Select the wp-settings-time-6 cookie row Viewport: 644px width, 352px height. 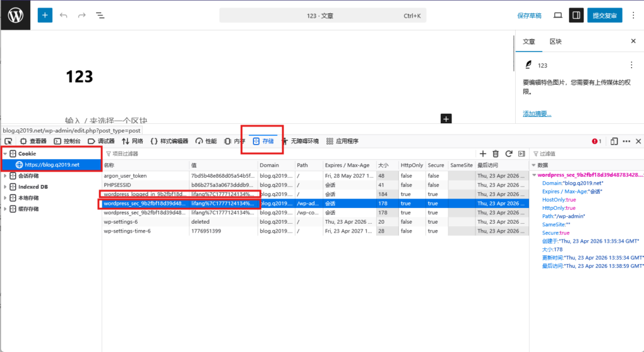pyautogui.click(x=316, y=231)
